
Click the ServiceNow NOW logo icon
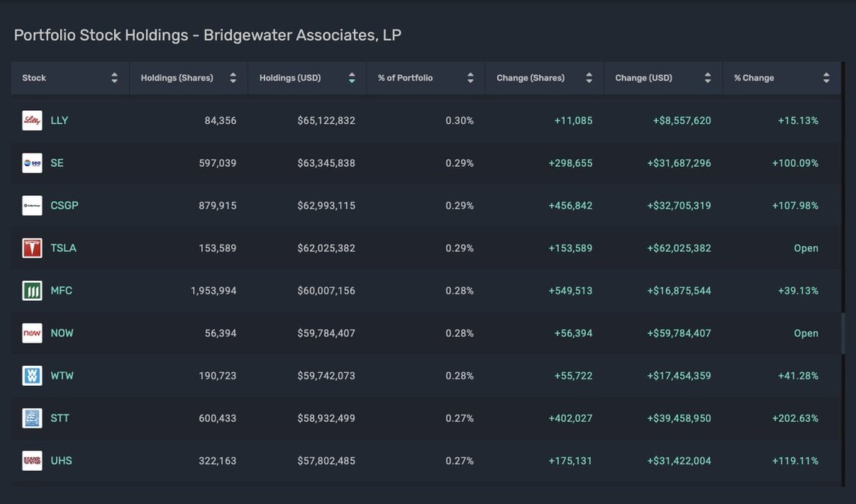coord(32,333)
